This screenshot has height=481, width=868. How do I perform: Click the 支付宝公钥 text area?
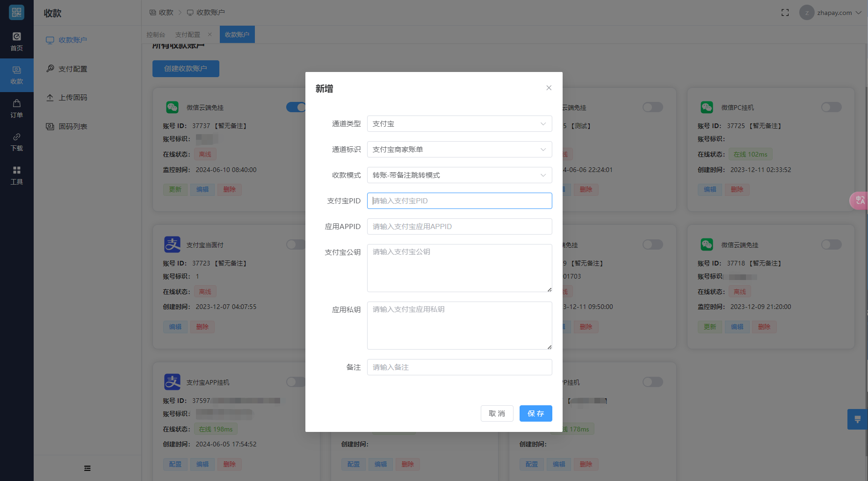pos(459,268)
